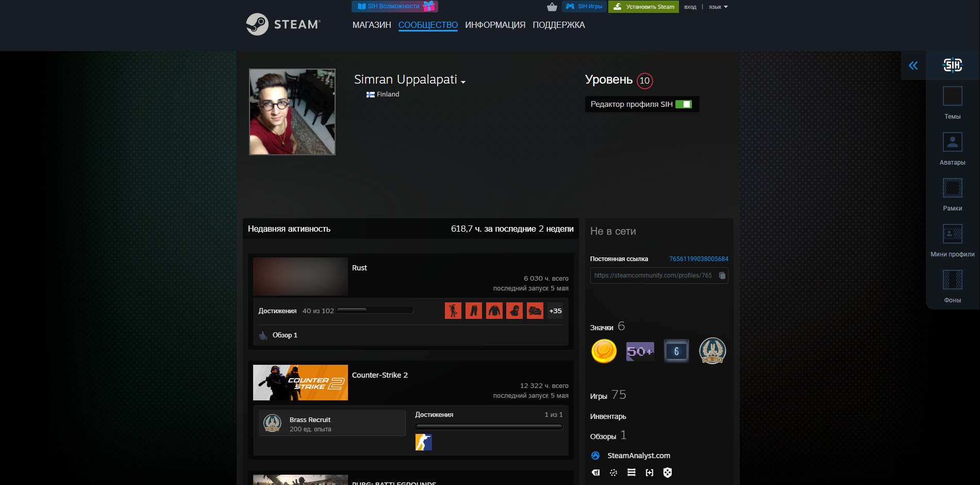Show the +35 more Rust achievements
Viewport: 980px width, 485px height.
point(555,311)
